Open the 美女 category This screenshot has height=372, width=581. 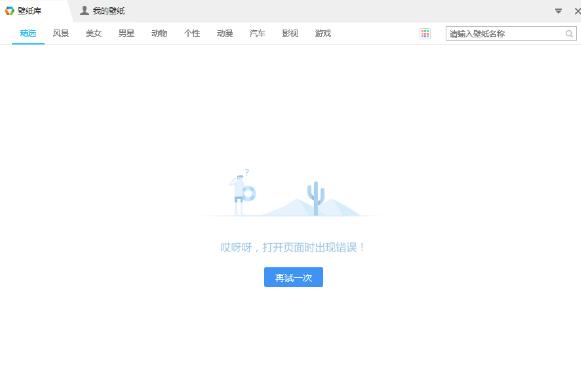click(x=94, y=33)
